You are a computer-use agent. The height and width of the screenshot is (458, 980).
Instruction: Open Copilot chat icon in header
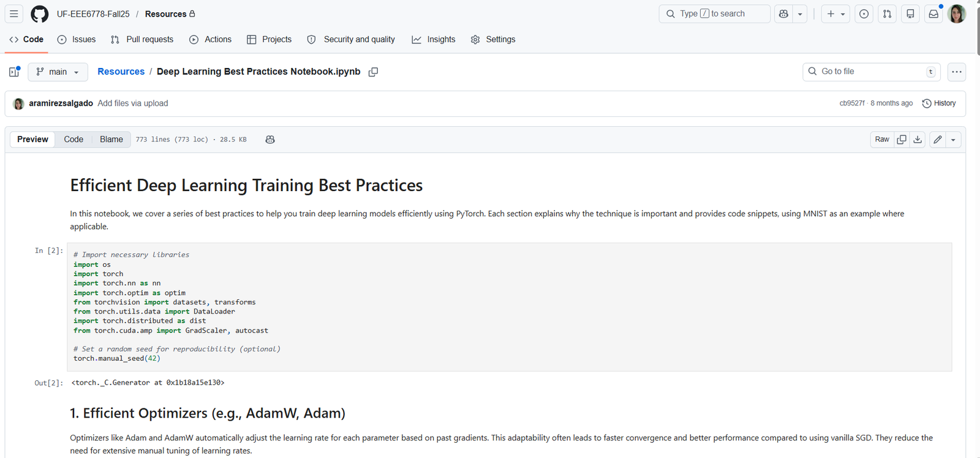tap(783, 13)
